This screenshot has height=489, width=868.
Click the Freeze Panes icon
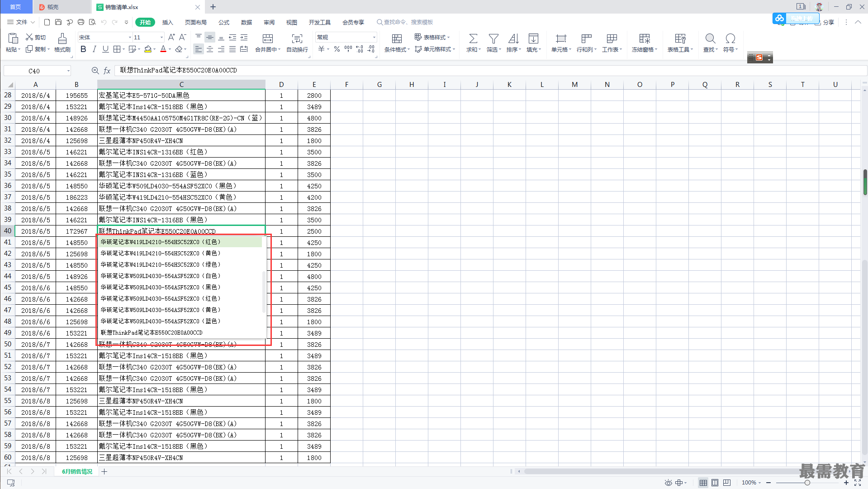click(x=644, y=38)
